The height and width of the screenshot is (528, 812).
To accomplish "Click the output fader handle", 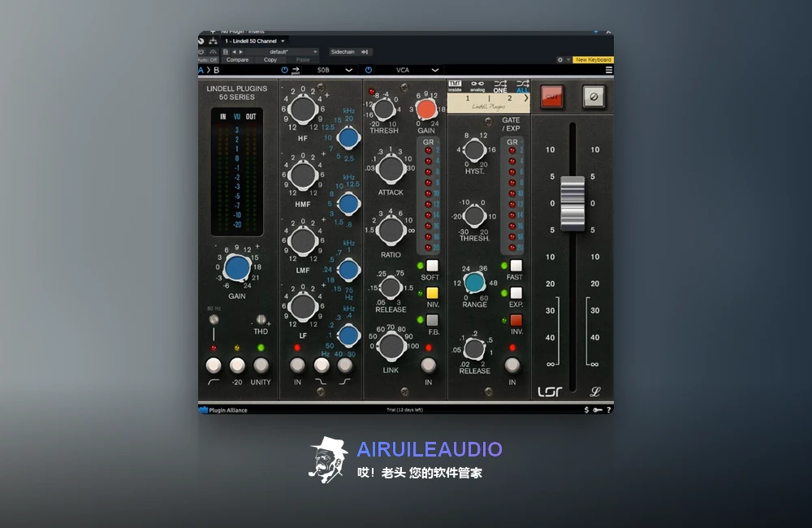I will 572,203.
